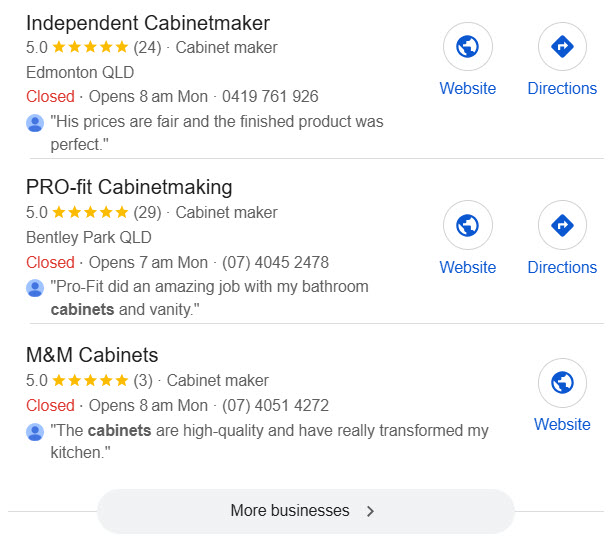The height and width of the screenshot is (541, 608).
Task: Click Website label under Independent Cabinetmaker
Action: [x=467, y=88]
